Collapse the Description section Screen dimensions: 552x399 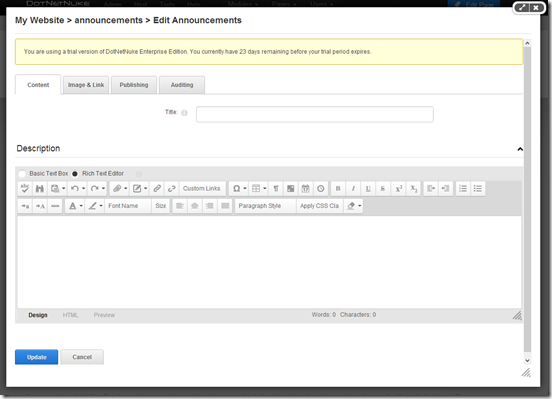520,149
